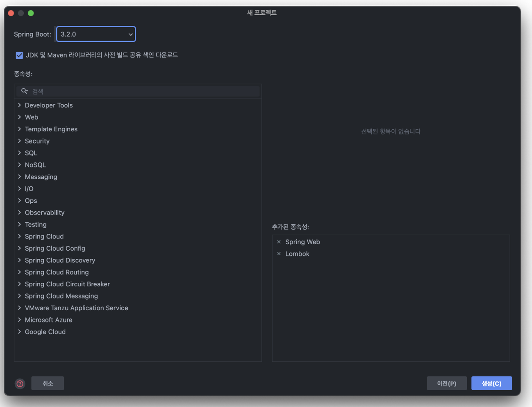Click the 이전(P) previous button
This screenshot has width=532, height=407.
[447, 383]
